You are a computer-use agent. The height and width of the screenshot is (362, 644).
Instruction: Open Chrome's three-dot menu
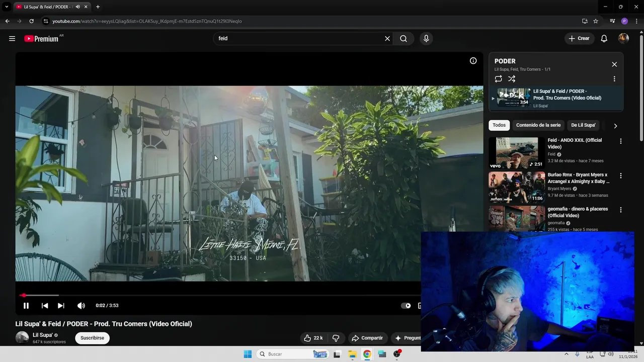tap(636, 21)
